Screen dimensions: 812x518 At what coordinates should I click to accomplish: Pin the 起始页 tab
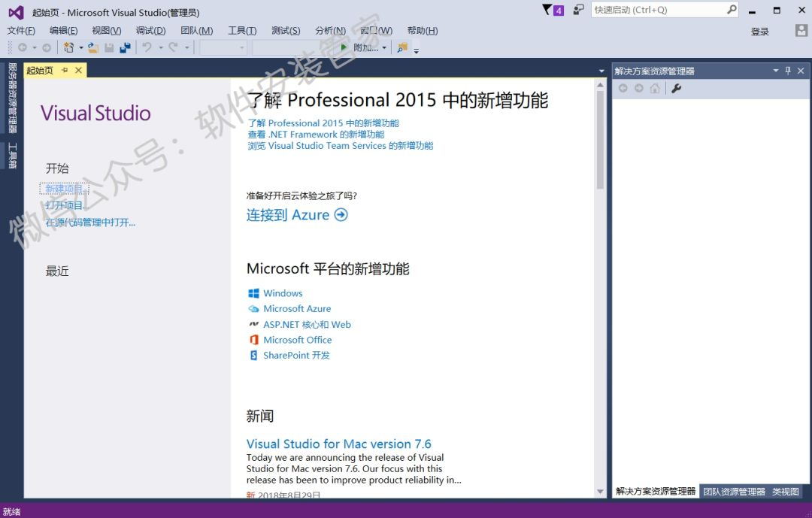tap(65, 71)
